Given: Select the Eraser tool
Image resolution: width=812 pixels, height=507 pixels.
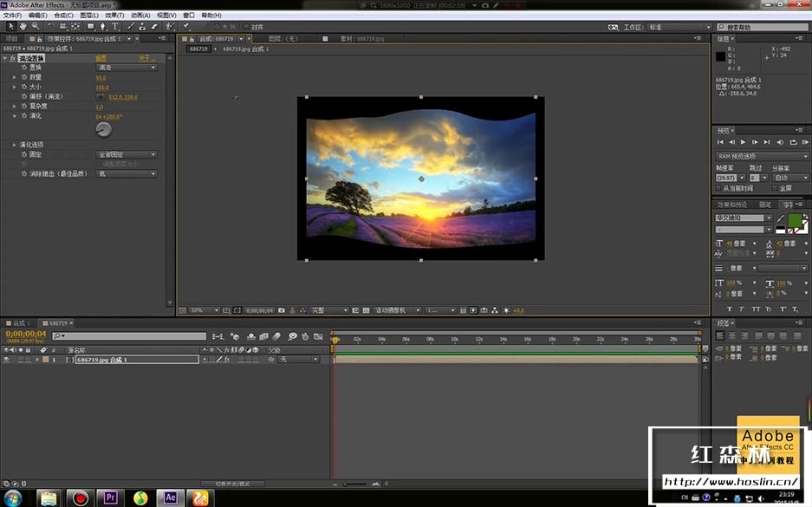Looking at the screenshot, I should click(x=154, y=26).
